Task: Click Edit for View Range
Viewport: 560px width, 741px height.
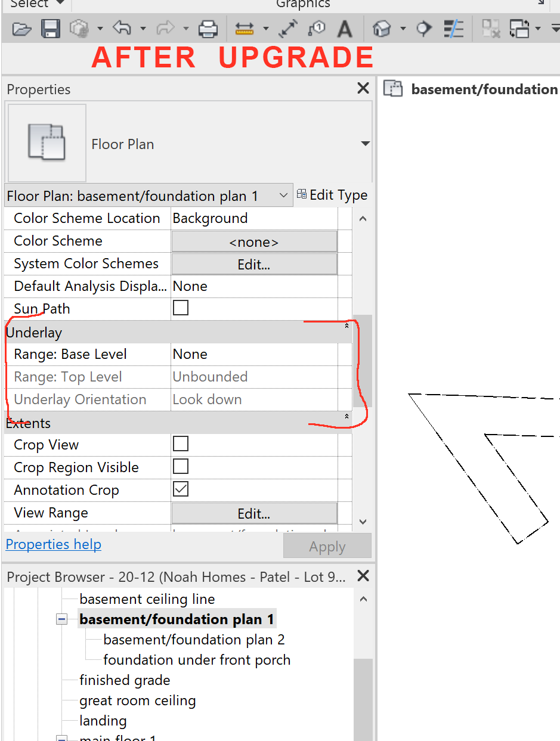Action: tap(254, 513)
